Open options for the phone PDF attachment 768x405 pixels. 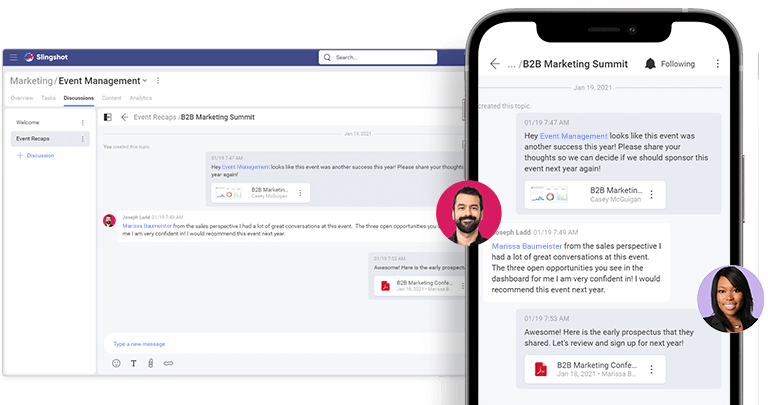point(651,369)
